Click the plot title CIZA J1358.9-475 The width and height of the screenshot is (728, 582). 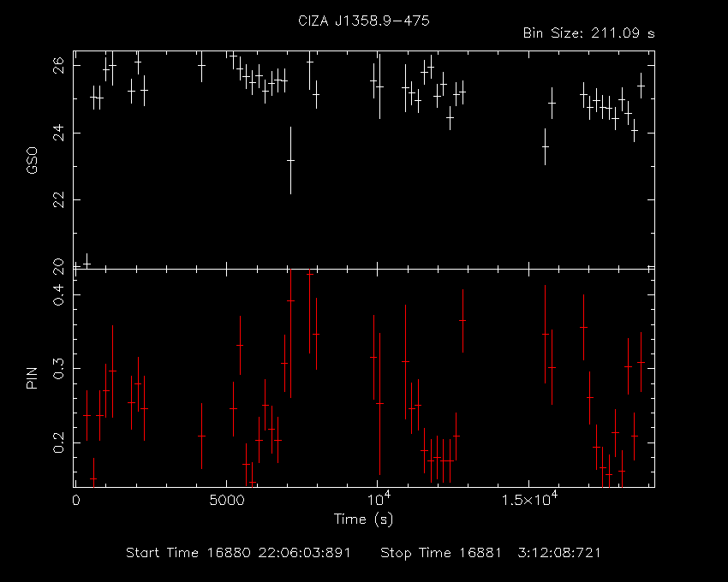click(363, 21)
